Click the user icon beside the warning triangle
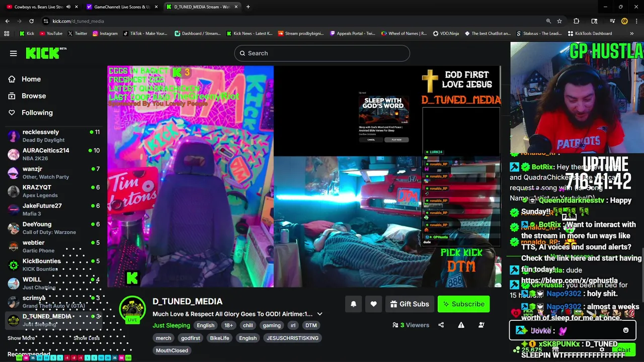 tap(481, 325)
